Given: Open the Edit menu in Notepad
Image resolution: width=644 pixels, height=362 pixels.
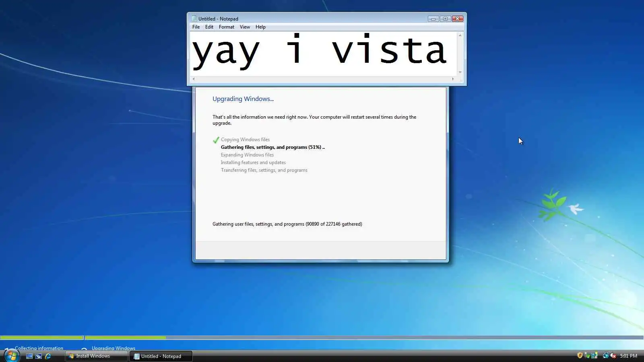Looking at the screenshot, I should tap(209, 27).
